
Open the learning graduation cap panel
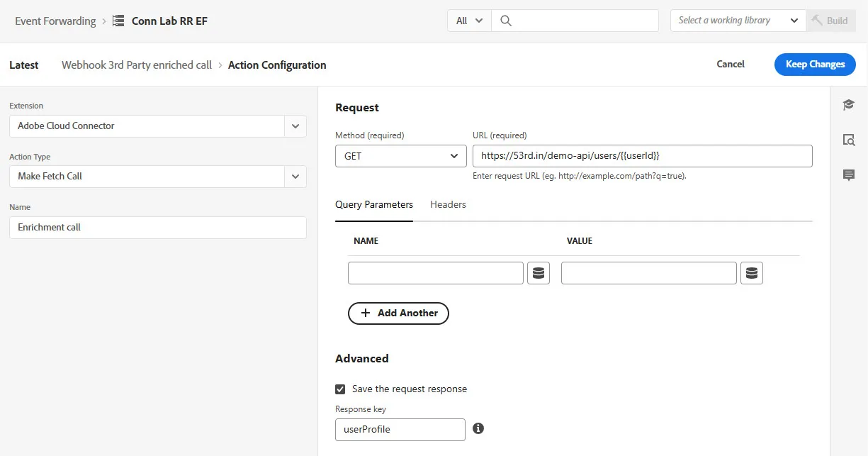pyautogui.click(x=849, y=105)
